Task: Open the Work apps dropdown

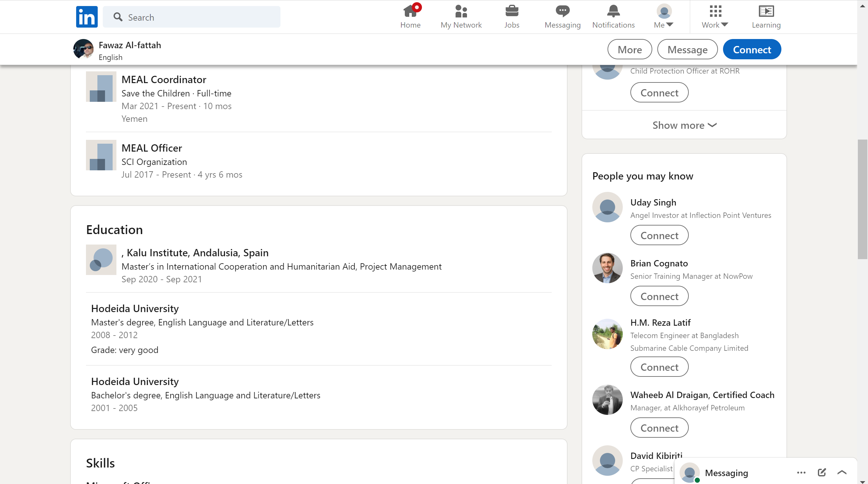Action: click(x=715, y=16)
